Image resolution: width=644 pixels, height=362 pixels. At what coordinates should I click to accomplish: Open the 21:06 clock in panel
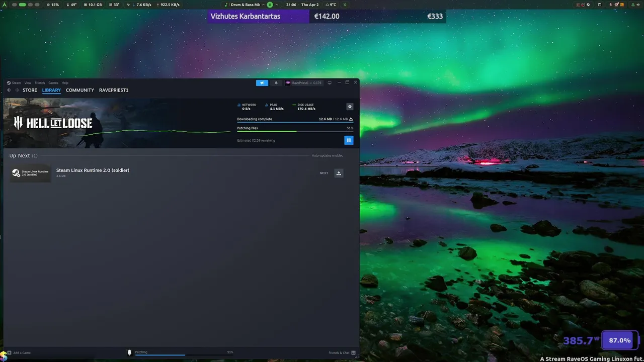291,5
